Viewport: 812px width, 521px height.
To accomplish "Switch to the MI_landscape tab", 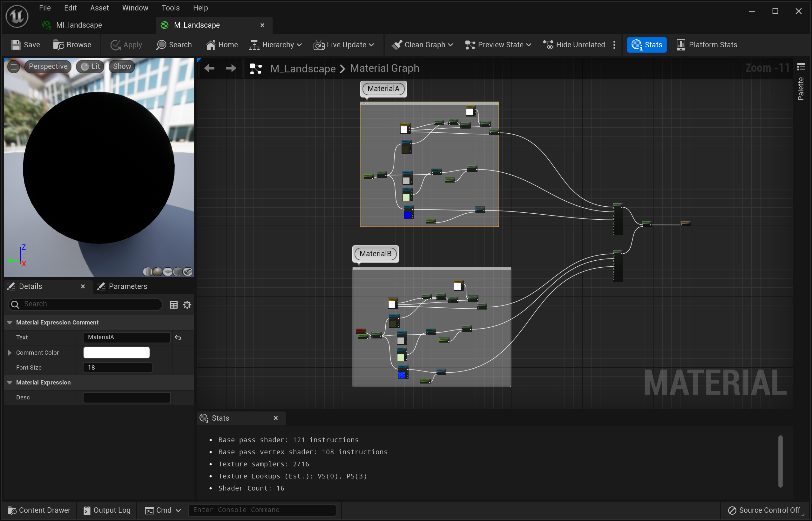I will 78,25.
